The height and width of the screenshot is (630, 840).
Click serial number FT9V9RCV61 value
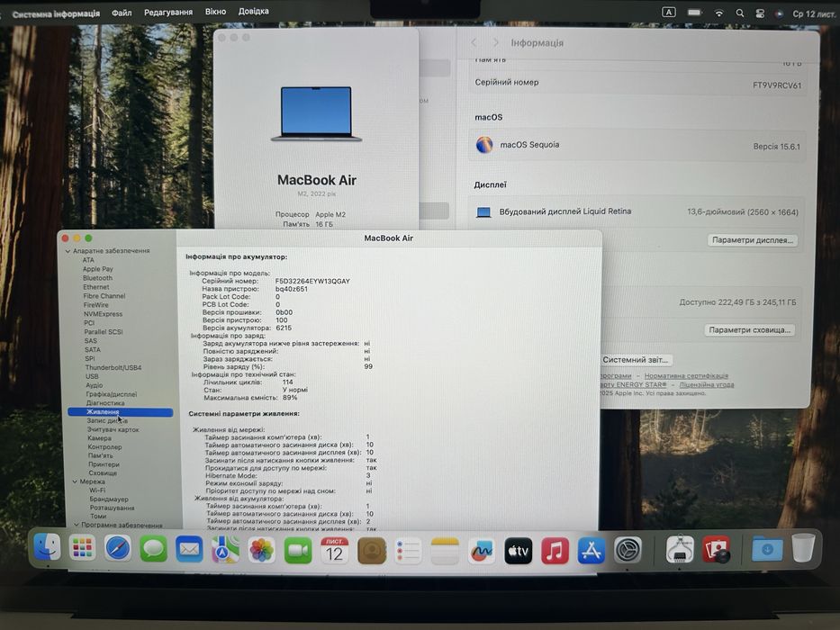[x=777, y=85]
